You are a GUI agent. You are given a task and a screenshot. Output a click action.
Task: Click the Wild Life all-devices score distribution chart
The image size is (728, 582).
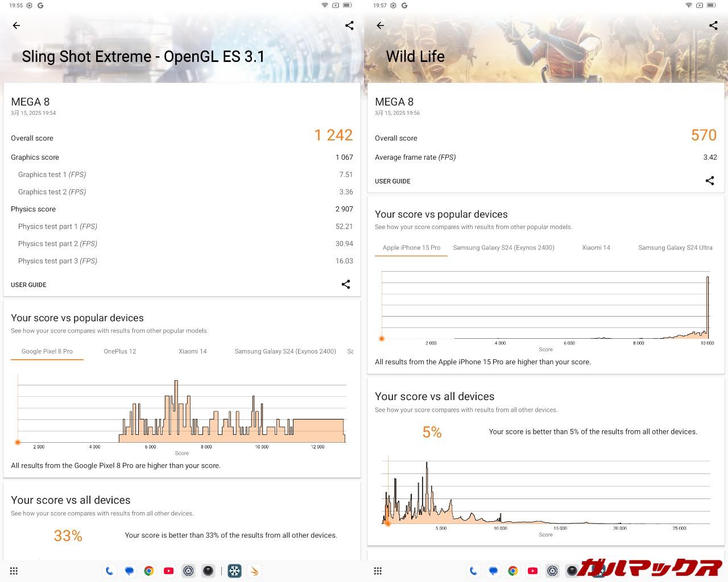point(546,492)
